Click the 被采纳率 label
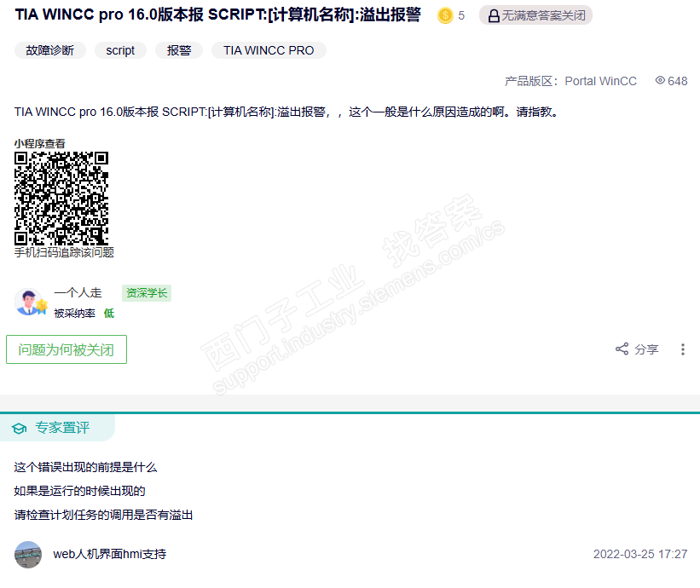This screenshot has height=588, width=700. tap(75, 314)
